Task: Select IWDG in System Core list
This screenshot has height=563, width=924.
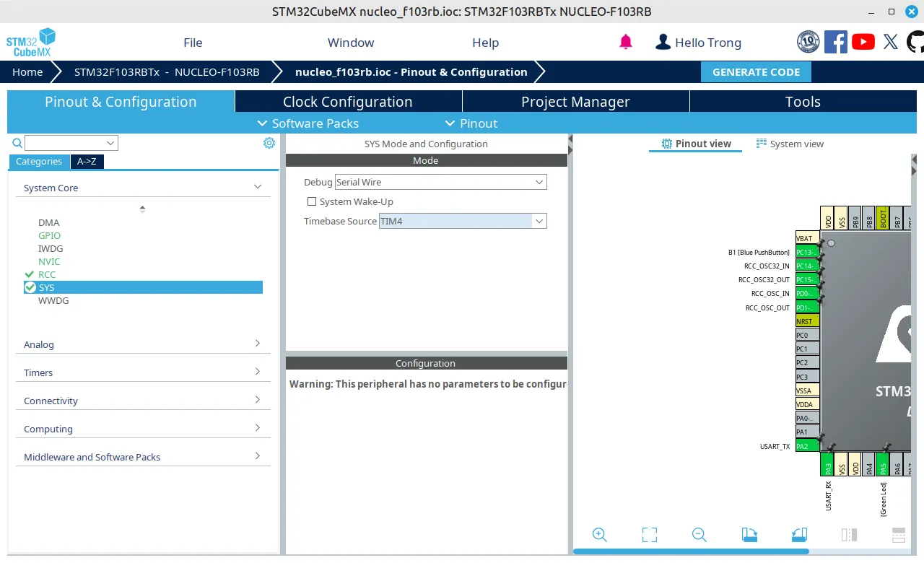Action: tap(51, 248)
